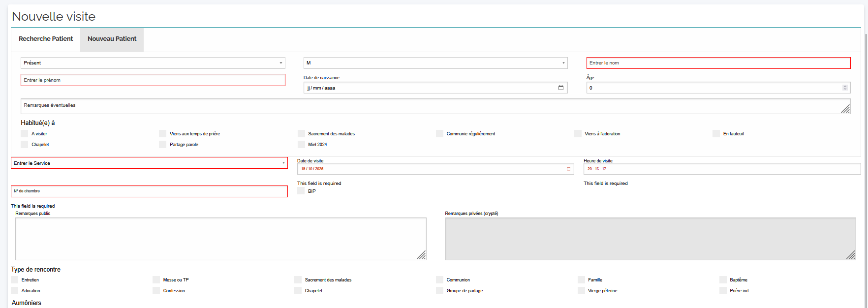868x308 pixels.
Task: Toggle the En fauteuil checkbox
Action: pyautogui.click(x=716, y=134)
